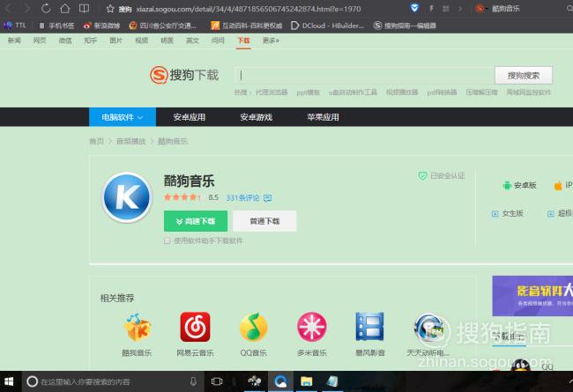Go to 知乎 in the Sogou navigation
Image resolution: width=573 pixels, height=392 pixels.
90,41
